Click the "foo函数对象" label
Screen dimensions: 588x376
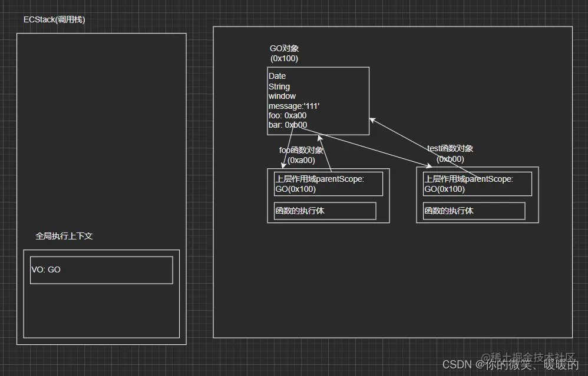point(301,150)
